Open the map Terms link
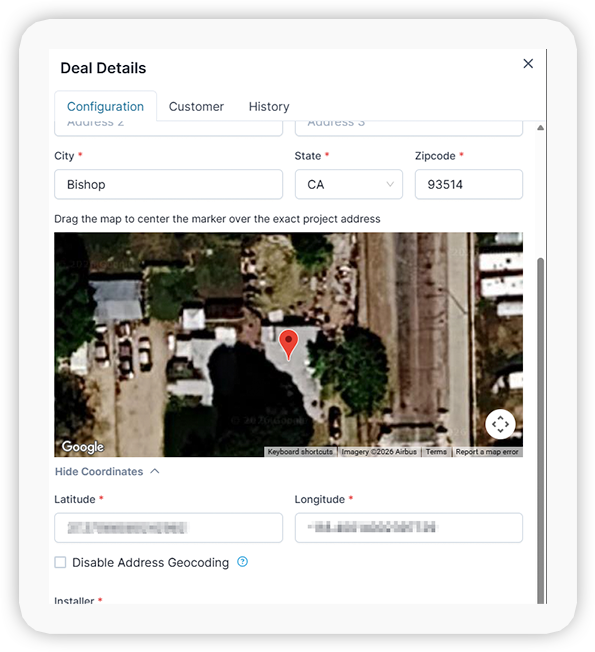Screen dimensions: 595x652 click(436, 452)
